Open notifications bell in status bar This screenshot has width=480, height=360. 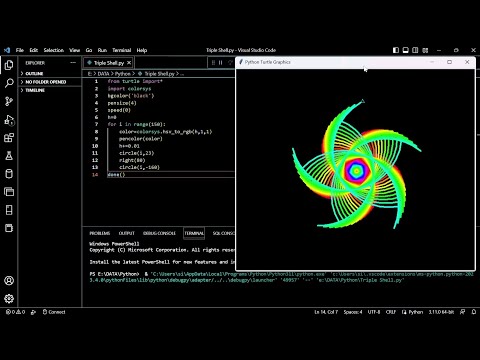[x=474, y=312]
